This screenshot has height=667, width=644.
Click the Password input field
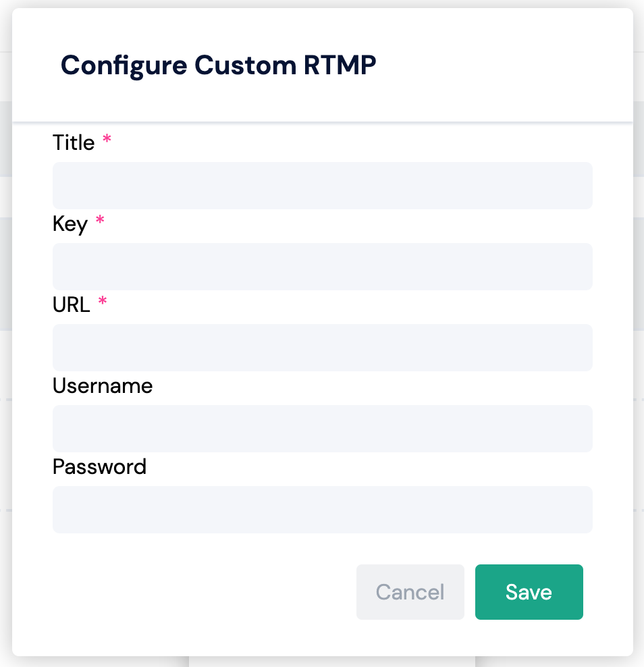322,510
